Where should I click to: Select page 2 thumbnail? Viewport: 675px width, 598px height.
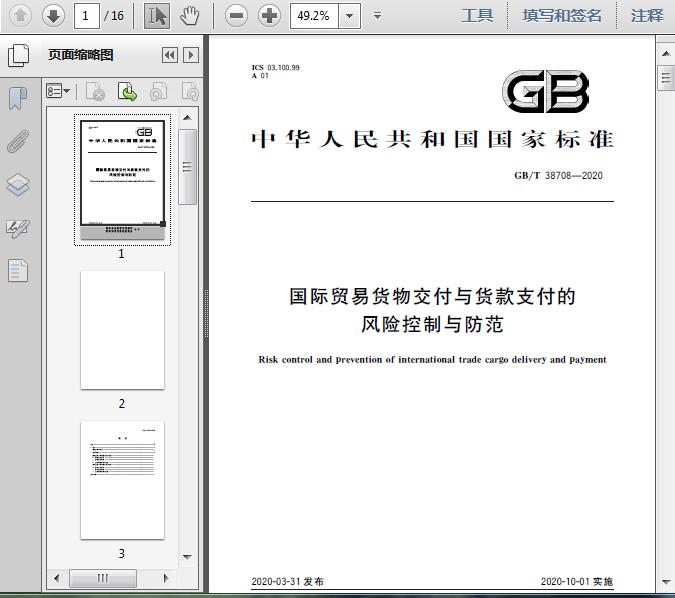(x=122, y=330)
